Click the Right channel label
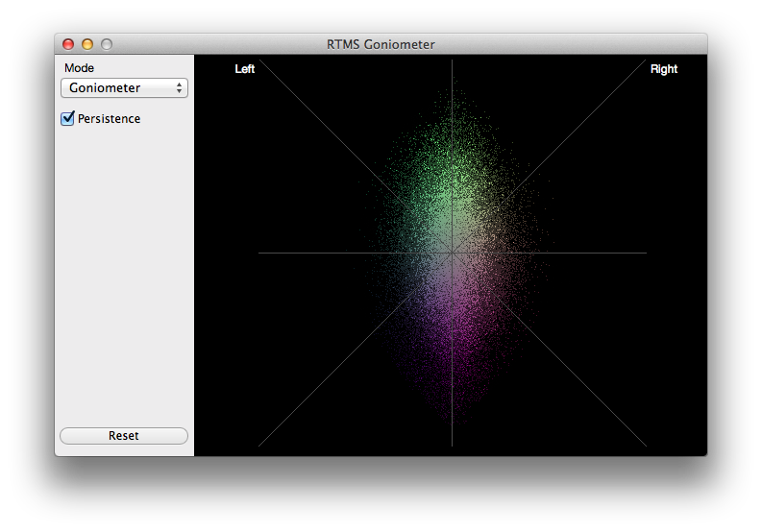This screenshot has width=762, height=532. [x=663, y=69]
